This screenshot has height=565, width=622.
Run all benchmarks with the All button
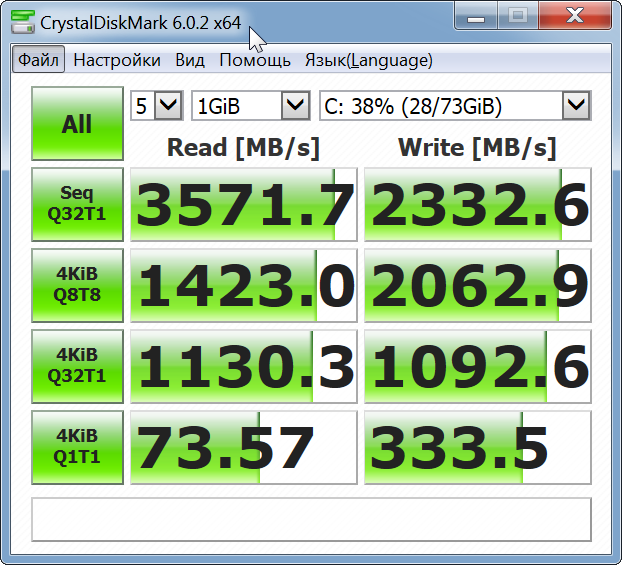click(77, 123)
